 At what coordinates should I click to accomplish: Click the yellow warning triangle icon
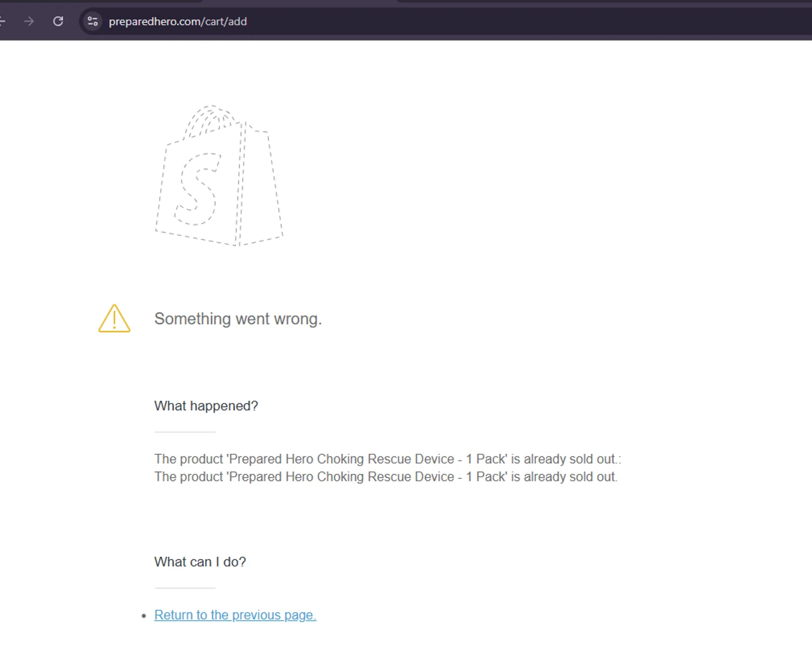click(114, 318)
